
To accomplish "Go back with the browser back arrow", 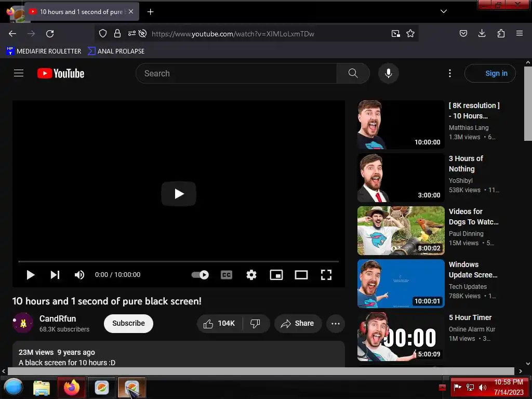I will (12, 34).
